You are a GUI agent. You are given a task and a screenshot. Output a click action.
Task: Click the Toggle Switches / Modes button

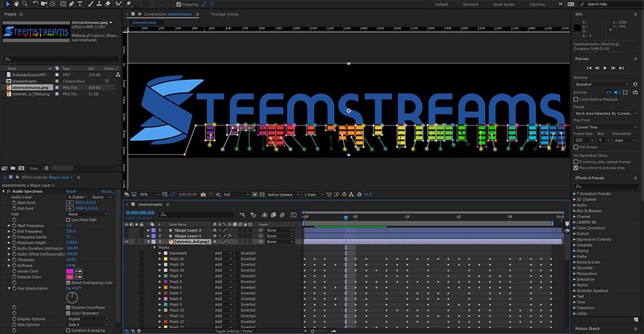click(x=234, y=331)
